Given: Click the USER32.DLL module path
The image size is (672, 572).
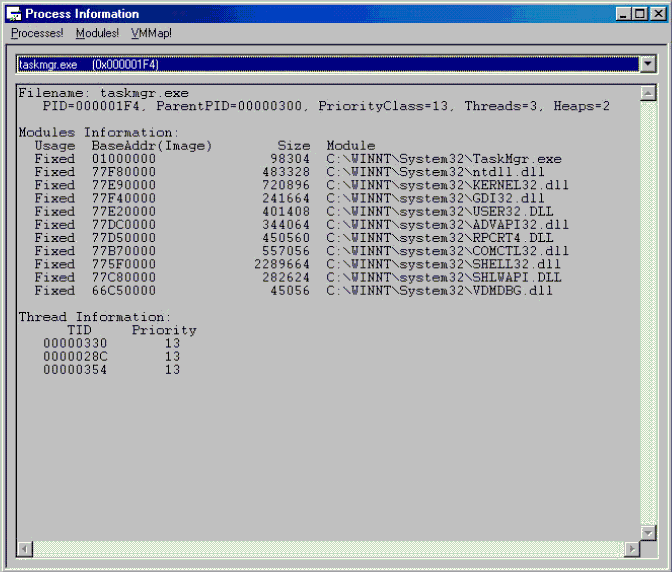Looking at the screenshot, I should (440, 212).
